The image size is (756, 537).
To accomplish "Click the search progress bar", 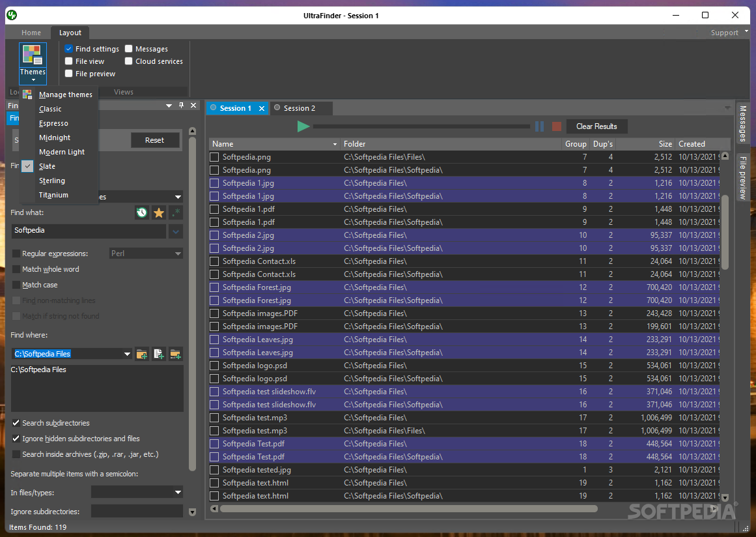I will (421, 126).
